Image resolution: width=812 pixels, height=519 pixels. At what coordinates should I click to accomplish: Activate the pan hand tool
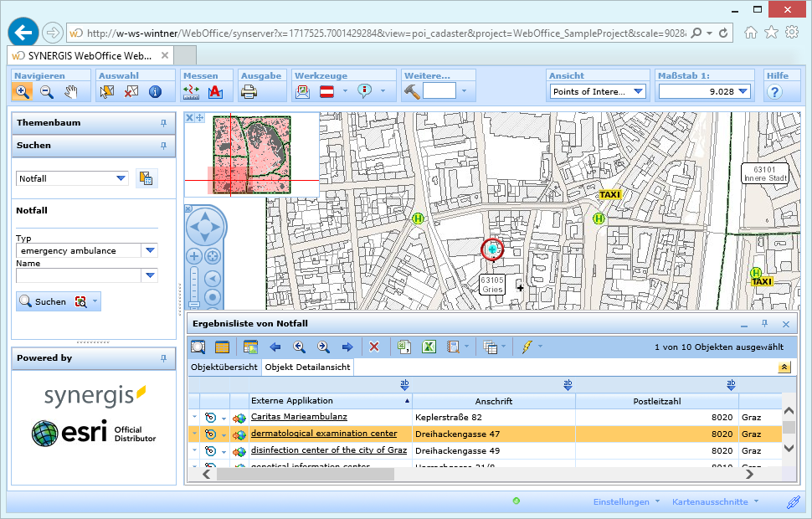[71, 92]
